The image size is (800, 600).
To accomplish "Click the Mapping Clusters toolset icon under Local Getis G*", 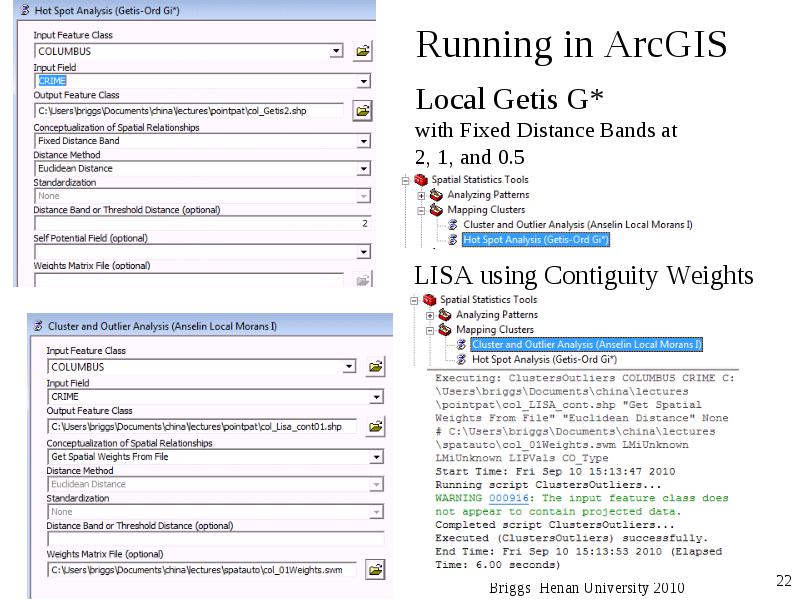I will click(436, 209).
